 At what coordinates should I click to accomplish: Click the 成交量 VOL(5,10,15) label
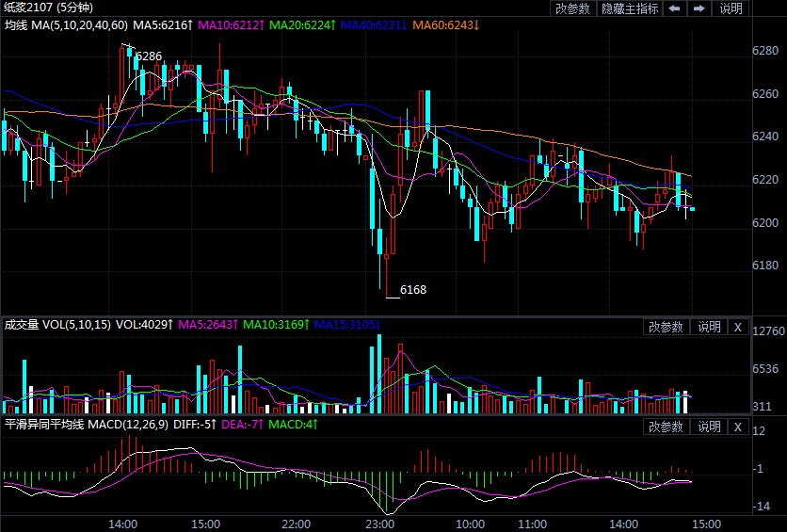coord(57,325)
